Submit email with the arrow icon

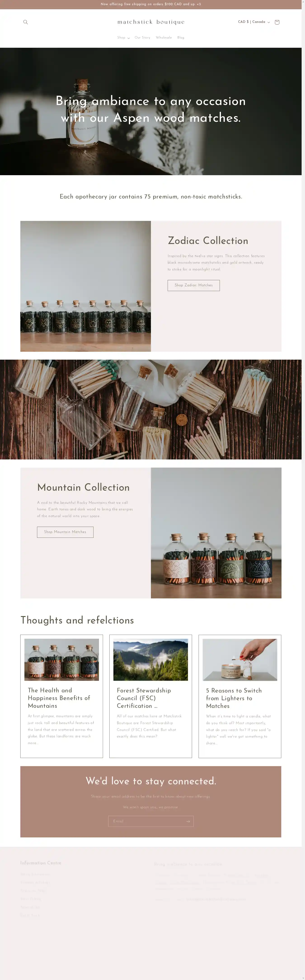188,821
